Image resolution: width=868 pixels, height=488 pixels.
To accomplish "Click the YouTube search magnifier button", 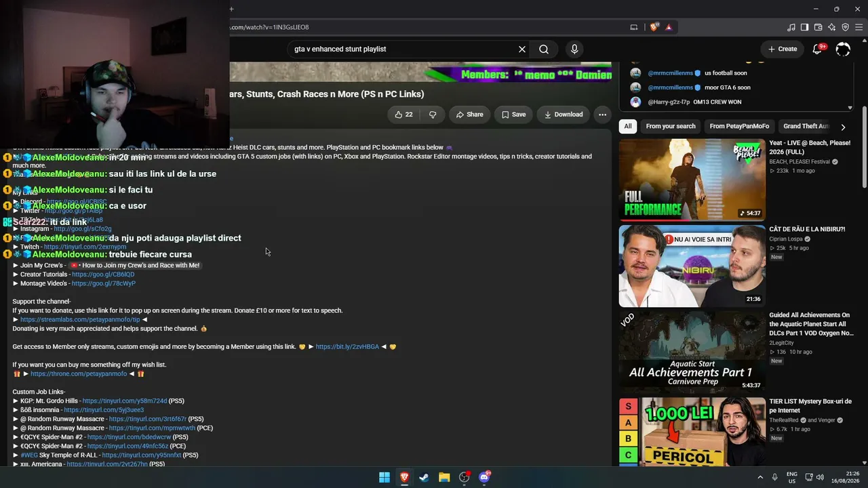I will (544, 49).
